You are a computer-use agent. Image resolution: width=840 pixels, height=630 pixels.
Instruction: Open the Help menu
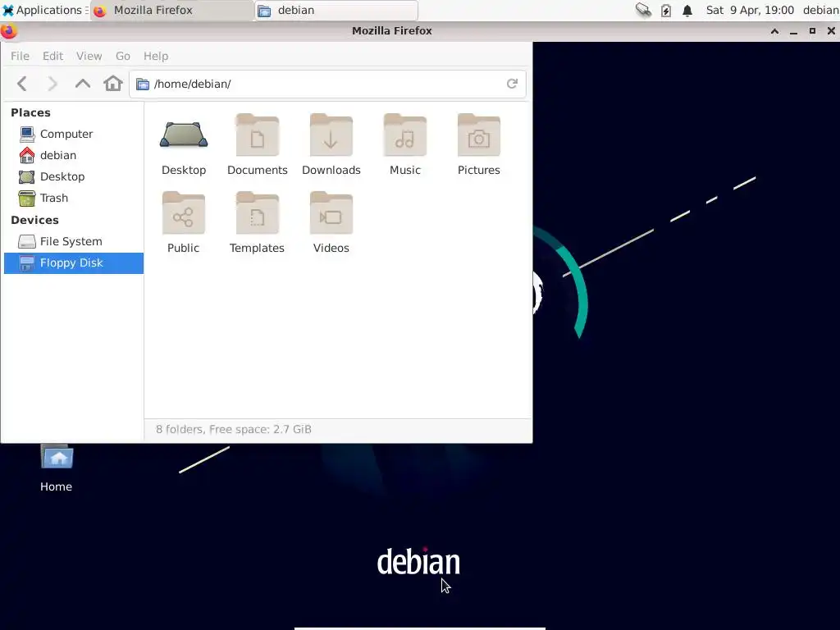point(156,56)
